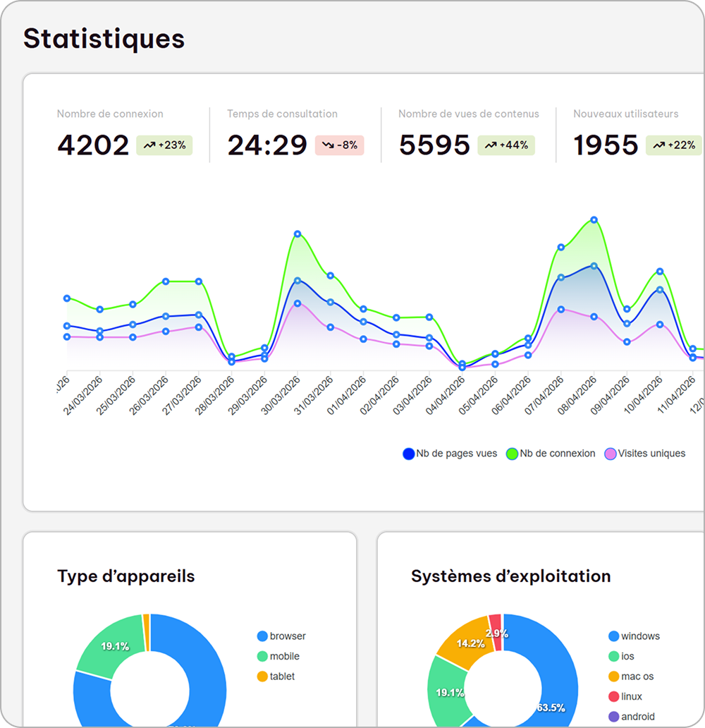Image resolution: width=705 pixels, height=728 pixels.
Task: Click the green peak point on 08/04/2026
Action: pyautogui.click(x=594, y=220)
